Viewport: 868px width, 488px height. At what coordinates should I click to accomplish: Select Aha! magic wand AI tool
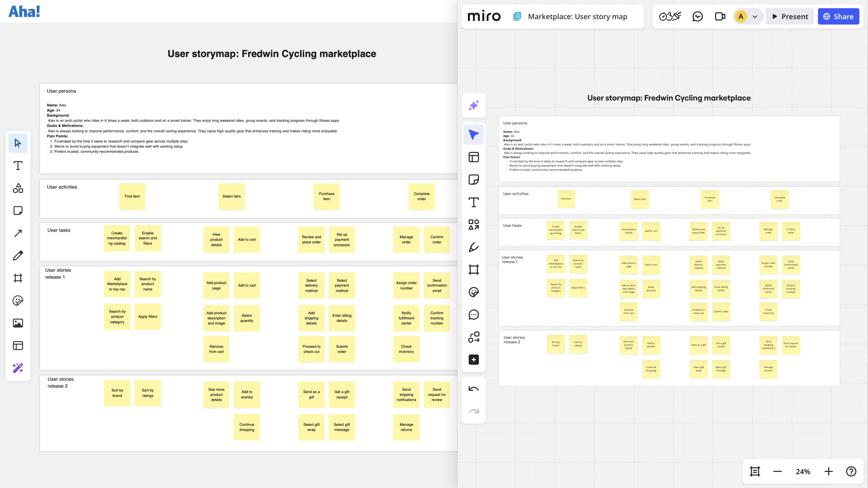coord(18,368)
